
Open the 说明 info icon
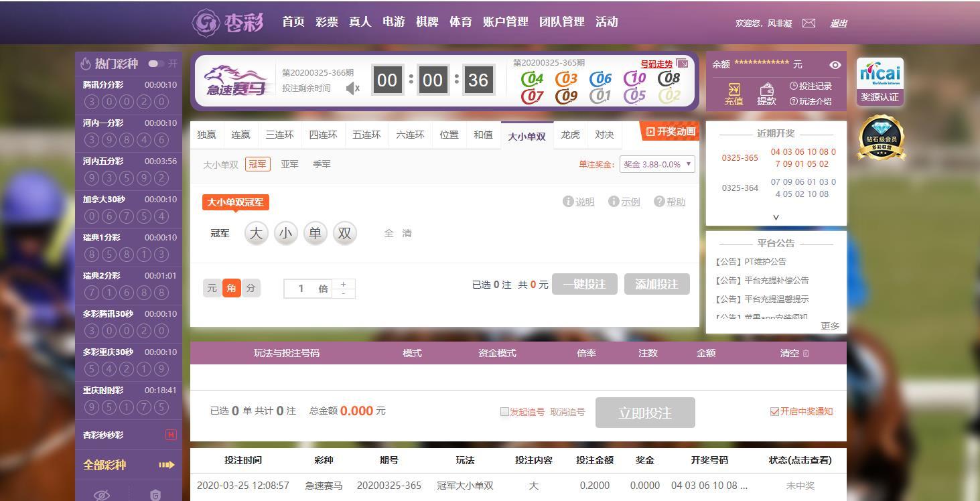[568, 202]
